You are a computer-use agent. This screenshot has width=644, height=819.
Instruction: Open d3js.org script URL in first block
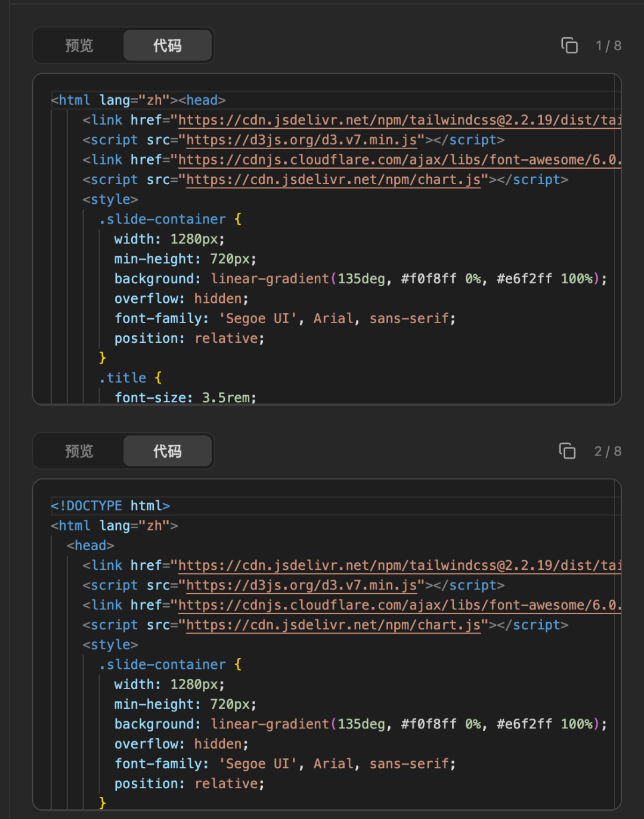301,140
